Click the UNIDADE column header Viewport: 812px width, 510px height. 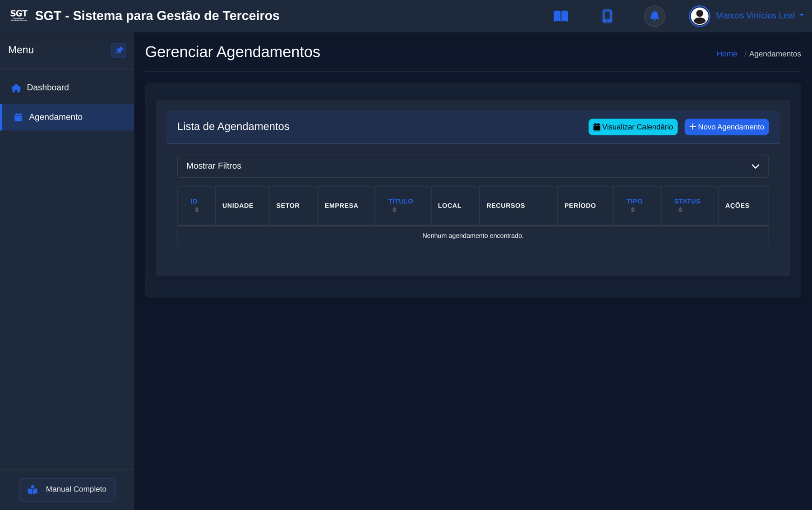click(x=238, y=206)
